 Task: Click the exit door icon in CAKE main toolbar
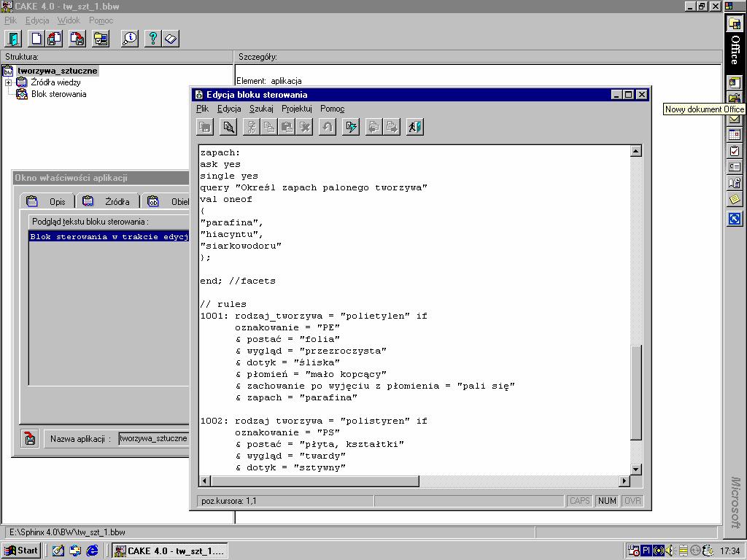point(13,39)
